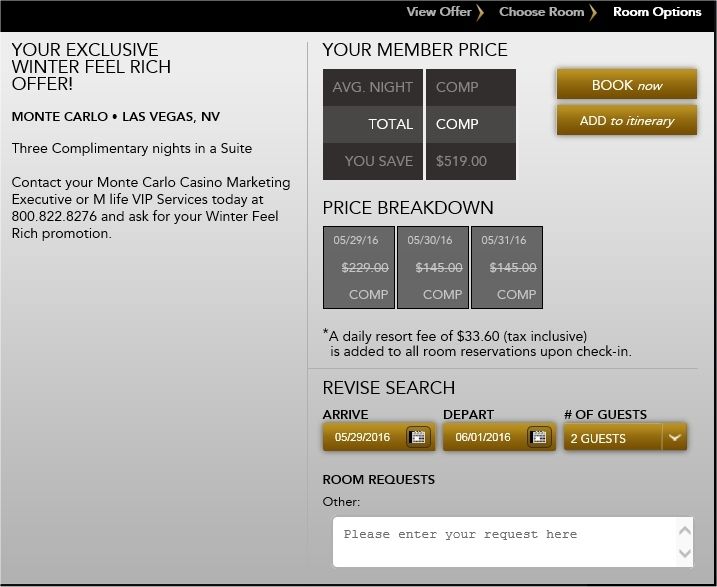The image size is (717, 587).
Task: Click the daily resort fee $33.60 note
Action: (477, 344)
